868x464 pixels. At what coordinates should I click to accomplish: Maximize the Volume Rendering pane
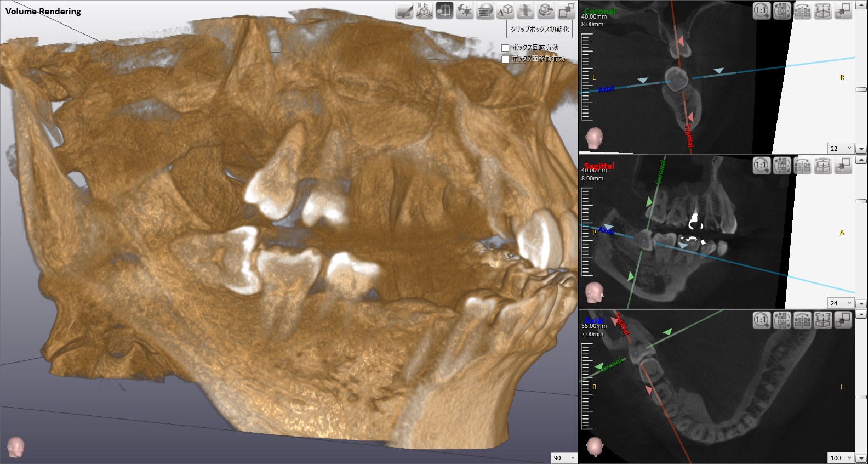pyautogui.click(x=566, y=10)
